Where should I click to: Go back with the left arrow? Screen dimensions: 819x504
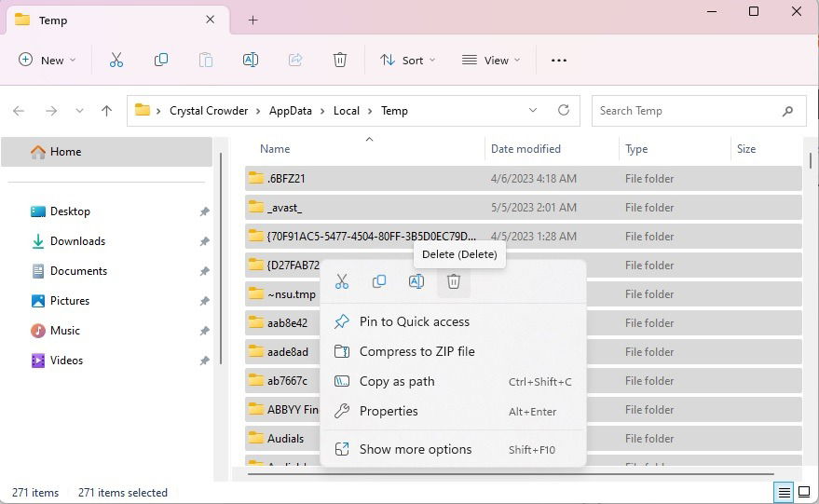(x=19, y=111)
